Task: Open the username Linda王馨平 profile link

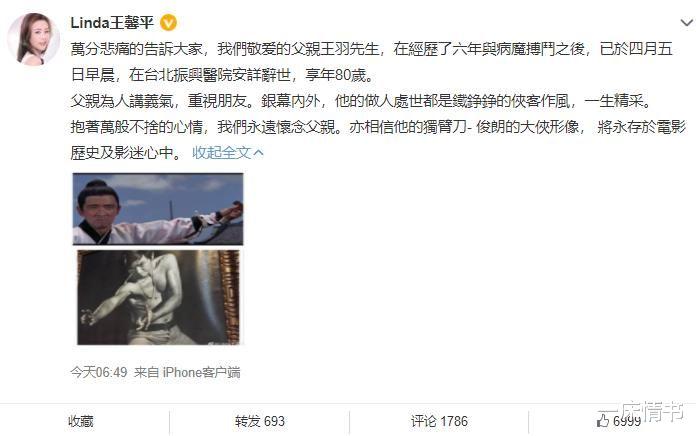Action: pos(112,22)
